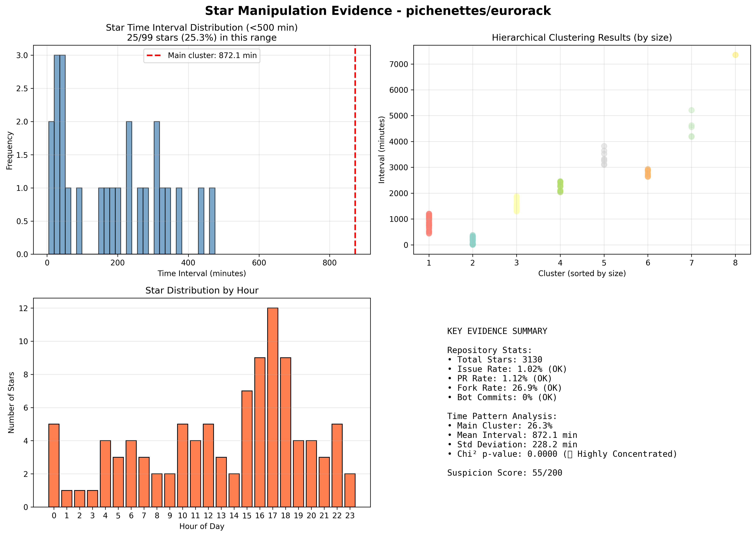
Task: Click the hour 16 bar
Action: tap(260, 432)
